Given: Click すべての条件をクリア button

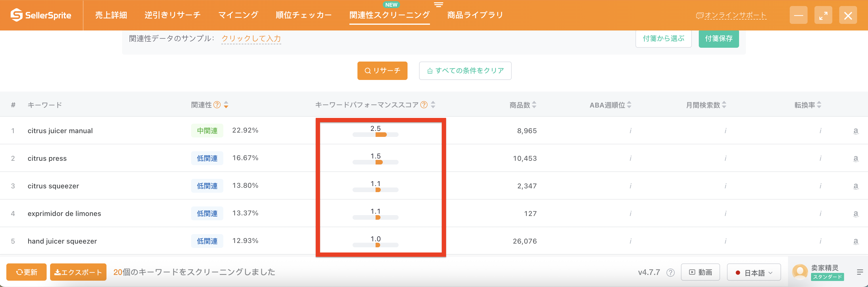Looking at the screenshot, I should 465,71.
